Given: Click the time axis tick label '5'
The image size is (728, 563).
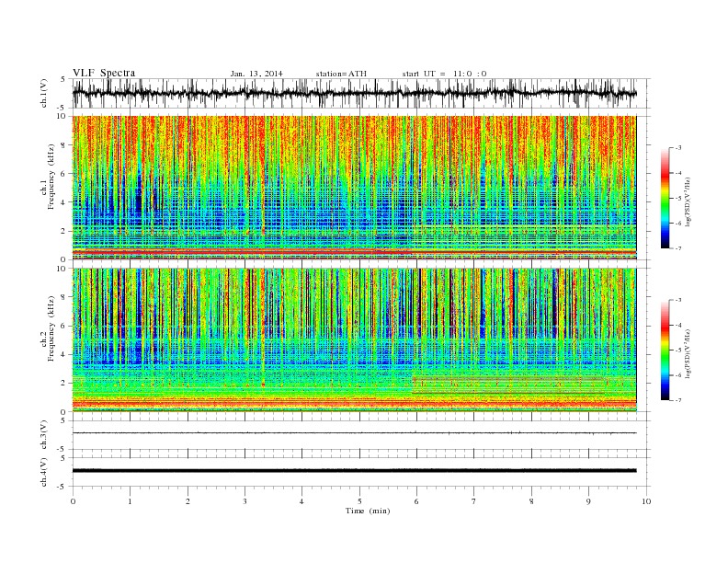Looking at the screenshot, I should pos(359,501).
